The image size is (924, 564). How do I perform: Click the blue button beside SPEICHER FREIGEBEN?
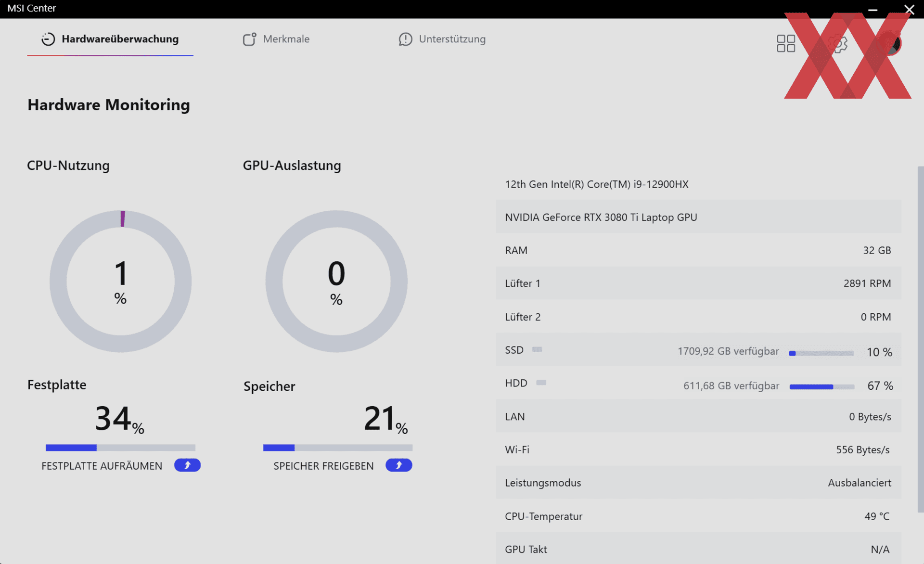click(398, 465)
